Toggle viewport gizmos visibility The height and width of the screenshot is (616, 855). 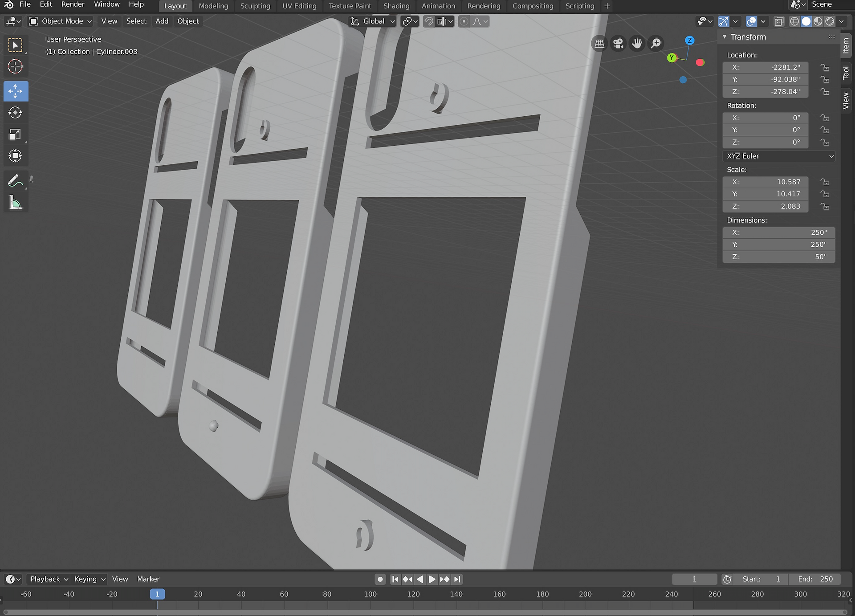tap(724, 21)
